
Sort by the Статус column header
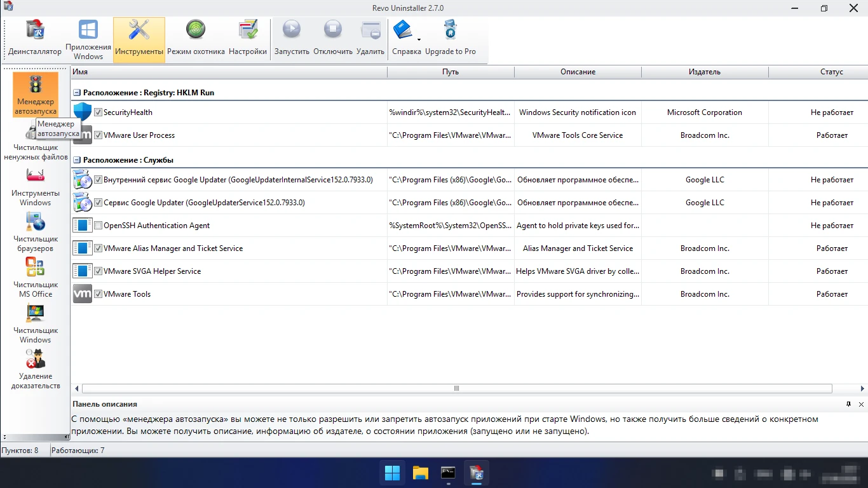click(818, 72)
